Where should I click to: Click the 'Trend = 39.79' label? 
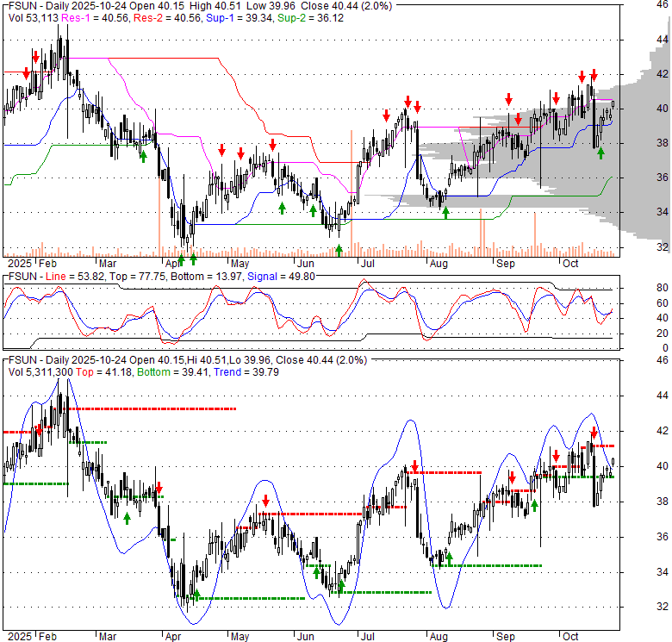[246, 372]
